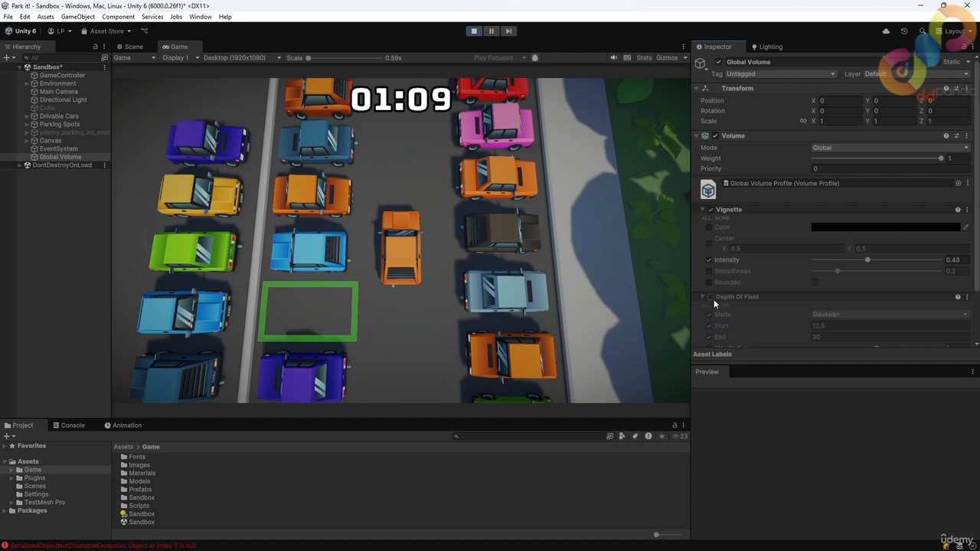Open the Volume Mode dropdown set to Global
The image size is (980, 551).
click(890, 148)
